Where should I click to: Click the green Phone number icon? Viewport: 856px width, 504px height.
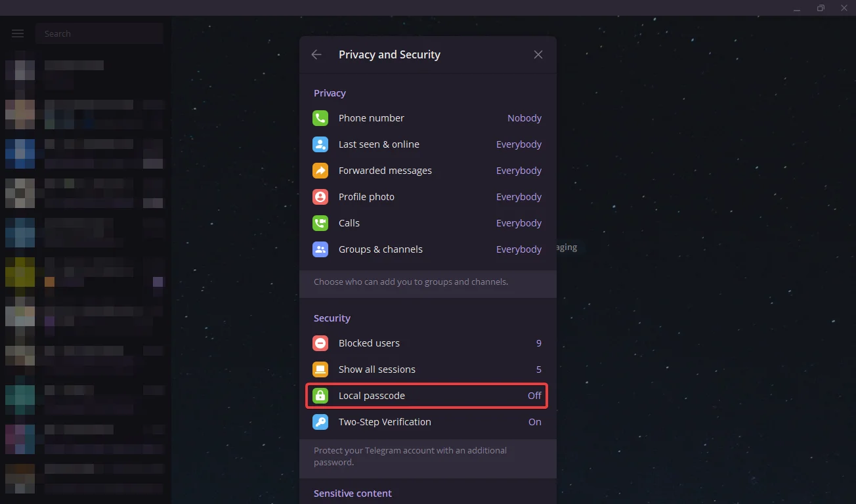point(320,118)
